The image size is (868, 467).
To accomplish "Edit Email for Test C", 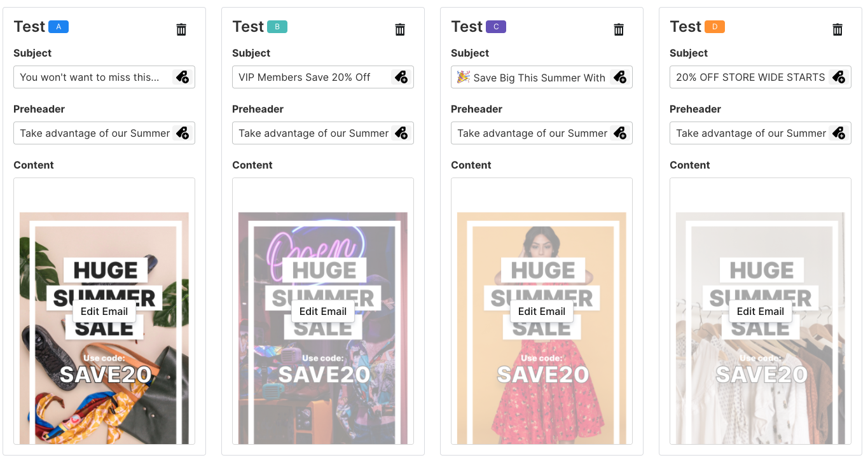I will click(542, 311).
